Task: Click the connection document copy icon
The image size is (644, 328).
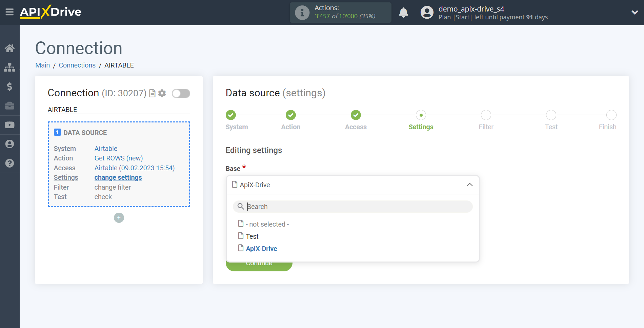Action: [x=152, y=93]
